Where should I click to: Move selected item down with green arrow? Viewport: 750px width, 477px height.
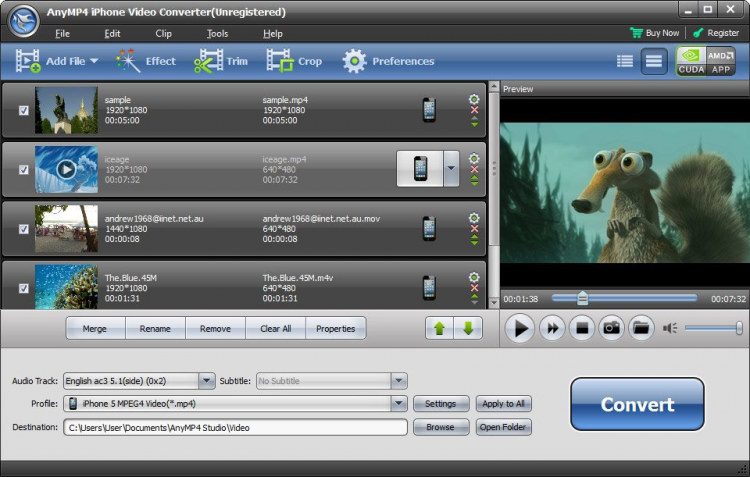click(x=468, y=328)
